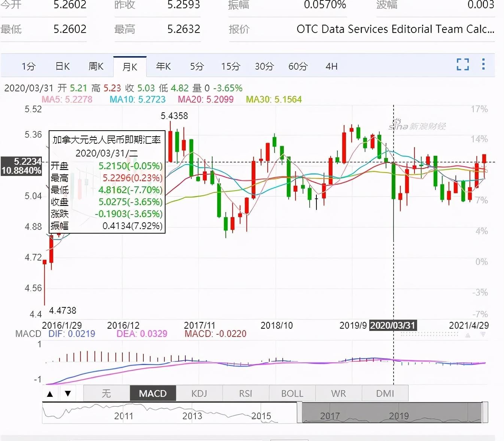
Task: Click the 最高 5.2296 tooltip row
Action: pos(107,178)
